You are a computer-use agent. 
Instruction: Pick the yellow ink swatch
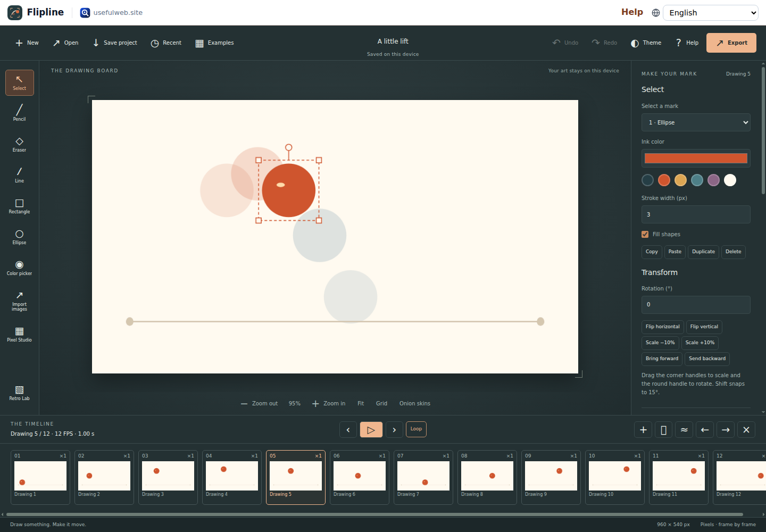click(680, 180)
